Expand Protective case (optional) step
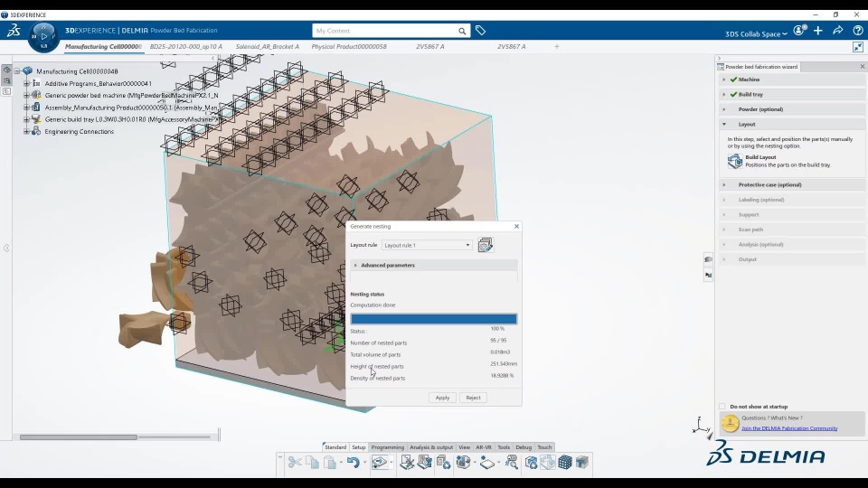Screen dimensions: 868x488 [724, 184]
